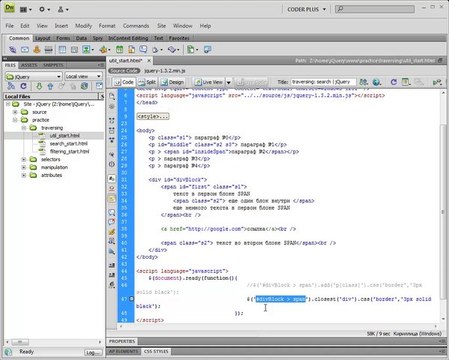Toggle Live View
This screenshot has height=360, width=449.
209,82
